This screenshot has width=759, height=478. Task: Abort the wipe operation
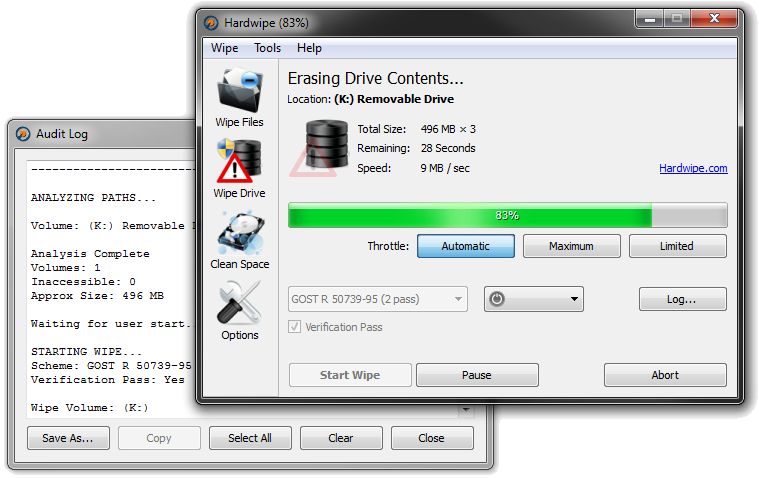coord(665,375)
